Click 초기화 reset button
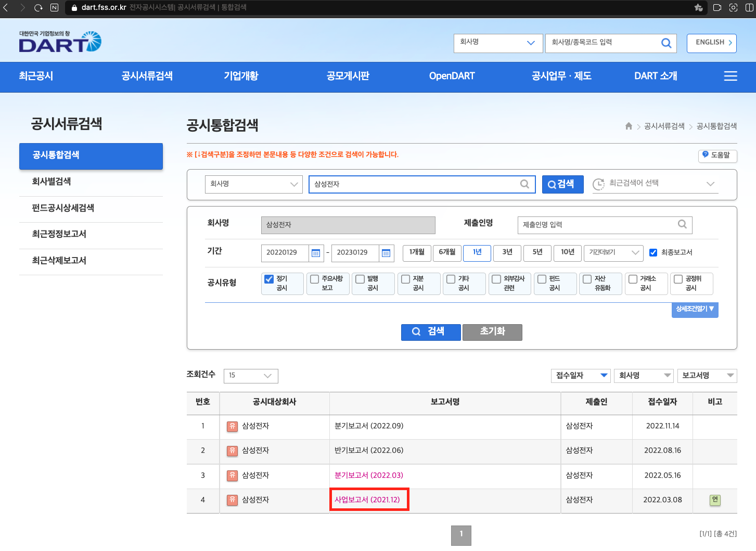This screenshot has height=551, width=756. point(492,332)
